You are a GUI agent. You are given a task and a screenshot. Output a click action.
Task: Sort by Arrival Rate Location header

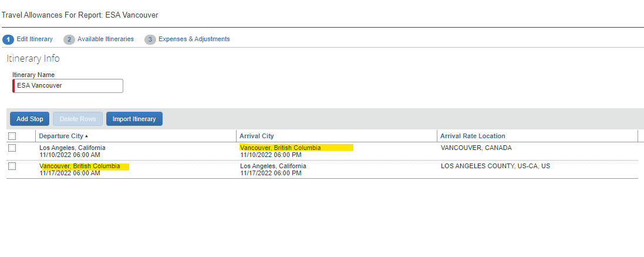click(473, 136)
